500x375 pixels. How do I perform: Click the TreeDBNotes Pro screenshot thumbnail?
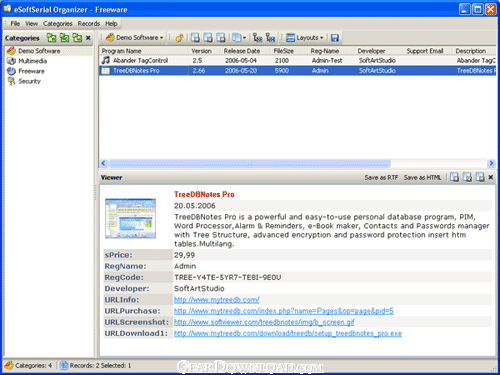130,218
